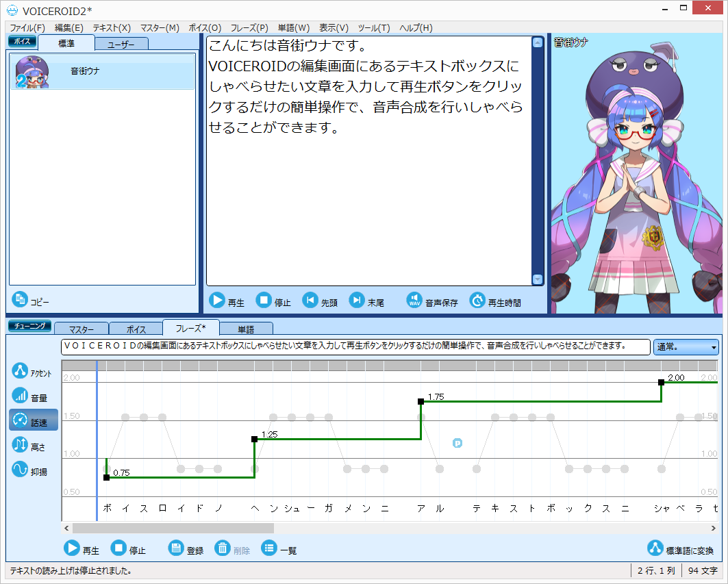Open the マスター(M) menu
Image resolution: width=728 pixels, height=584 pixels.
tap(160, 28)
